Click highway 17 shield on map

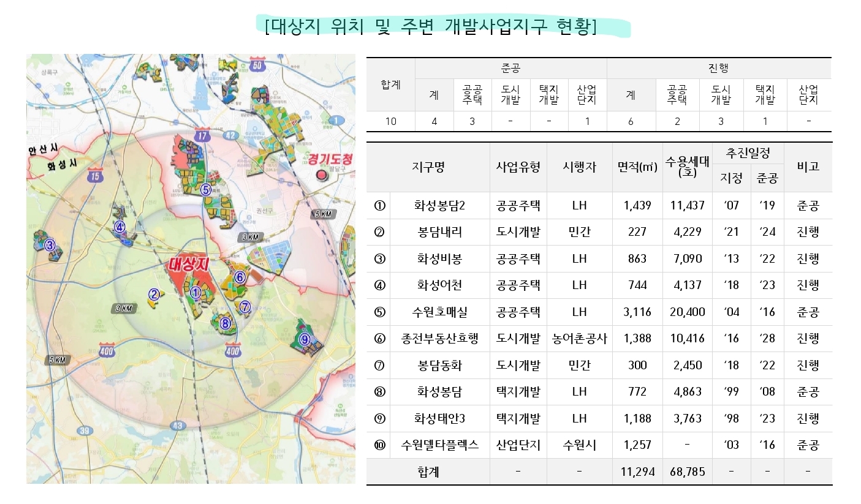(203, 135)
